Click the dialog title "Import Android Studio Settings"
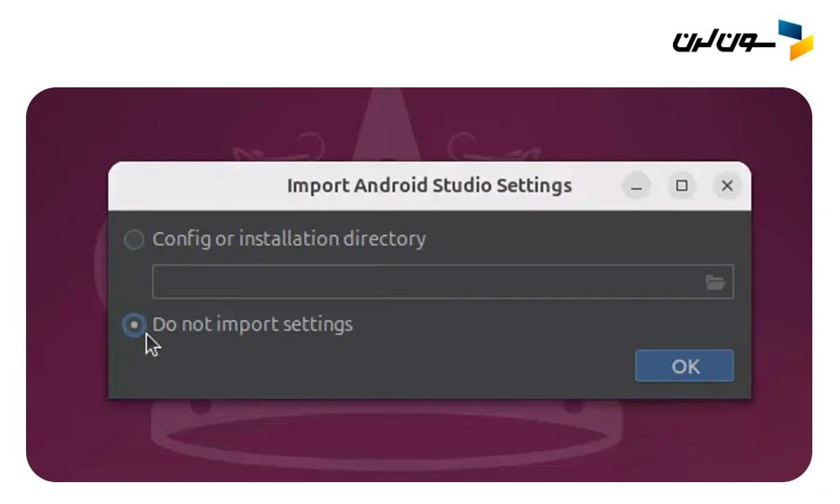 pyautogui.click(x=429, y=186)
